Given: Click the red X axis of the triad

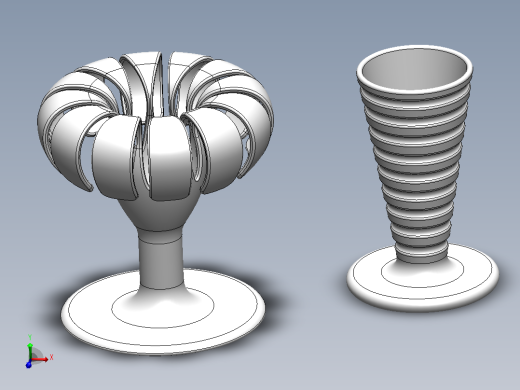Looking at the screenshot, I should [x=40, y=359].
